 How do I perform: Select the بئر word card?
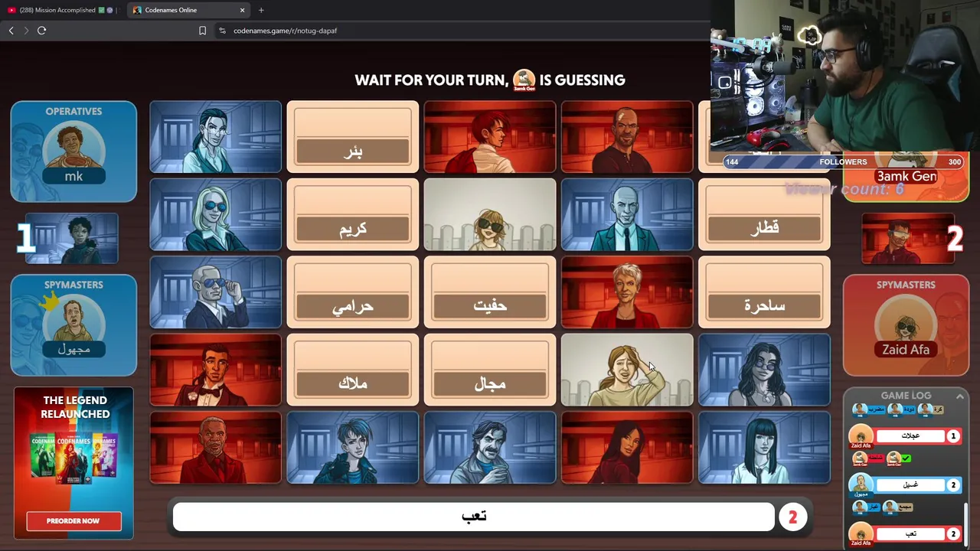[x=353, y=136]
